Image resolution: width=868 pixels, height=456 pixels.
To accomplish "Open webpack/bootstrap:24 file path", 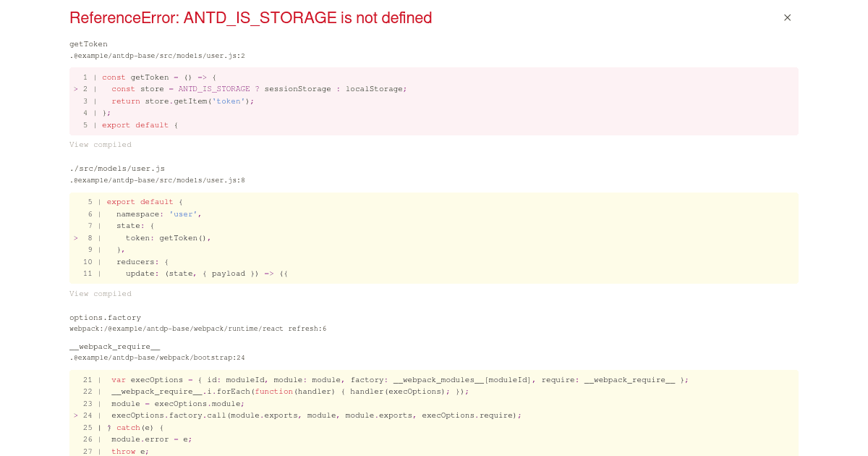I will point(157,358).
